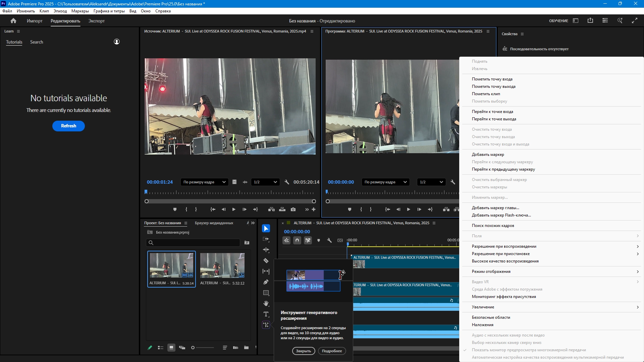
Task: Click the Refresh button in Learn panel
Action: click(68, 126)
